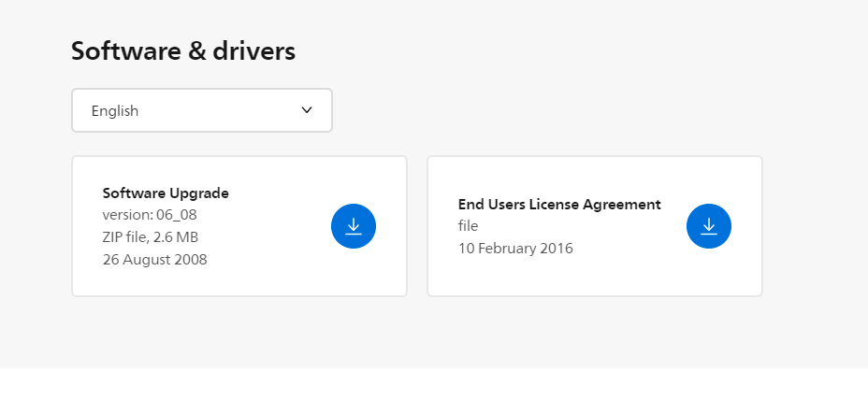
Task: Open the English language dropdown
Action: pos(202,110)
